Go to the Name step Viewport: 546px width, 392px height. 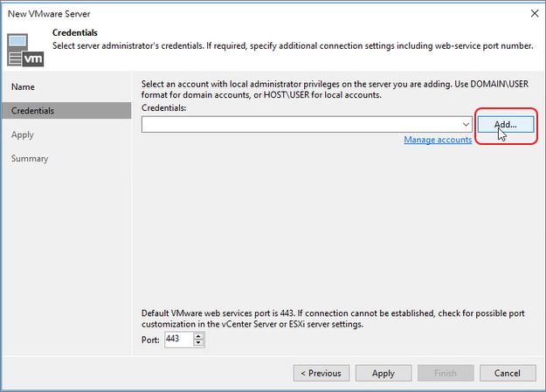pyautogui.click(x=24, y=87)
